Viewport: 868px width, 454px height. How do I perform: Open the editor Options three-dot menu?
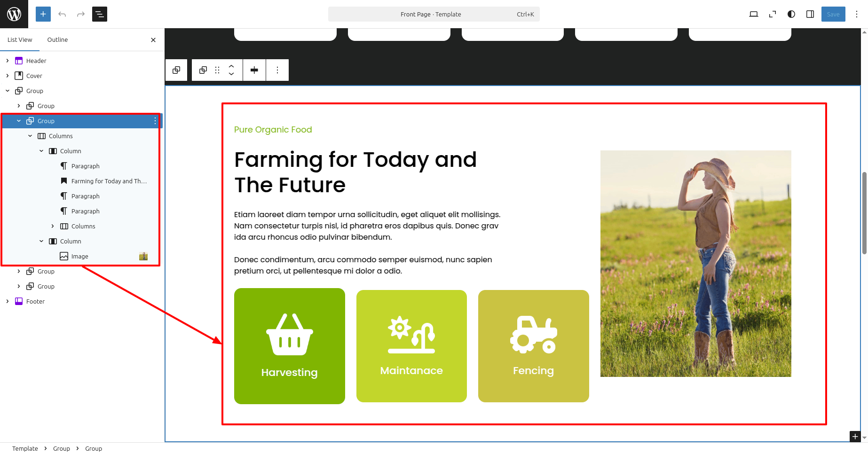click(x=857, y=14)
